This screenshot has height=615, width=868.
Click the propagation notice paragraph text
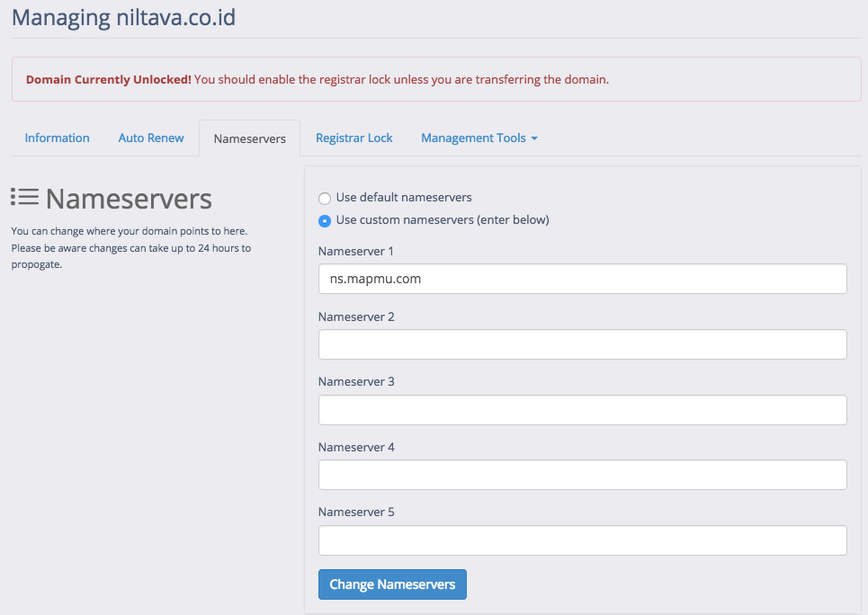point(131,247)
